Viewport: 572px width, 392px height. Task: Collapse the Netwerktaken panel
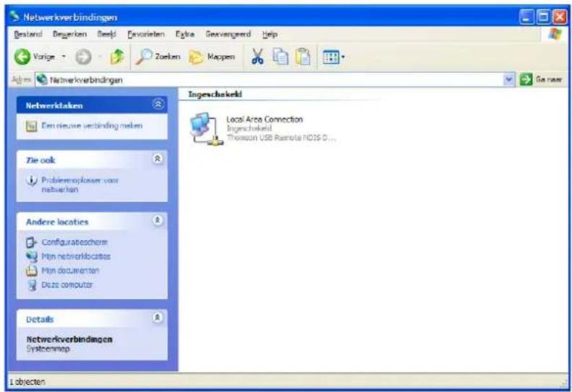click(158, 105)
